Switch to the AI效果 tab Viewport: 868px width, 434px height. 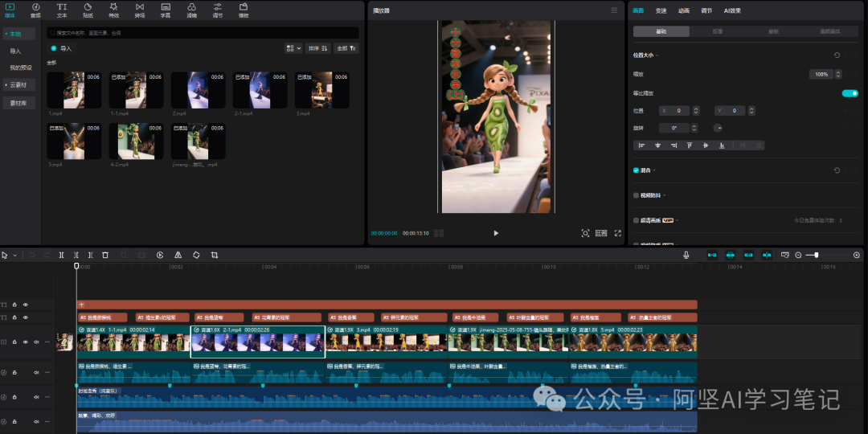(732, 10)
